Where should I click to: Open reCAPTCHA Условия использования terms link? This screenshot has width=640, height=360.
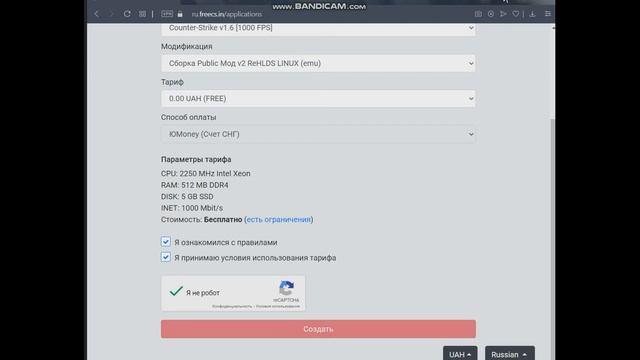point(278,306)
